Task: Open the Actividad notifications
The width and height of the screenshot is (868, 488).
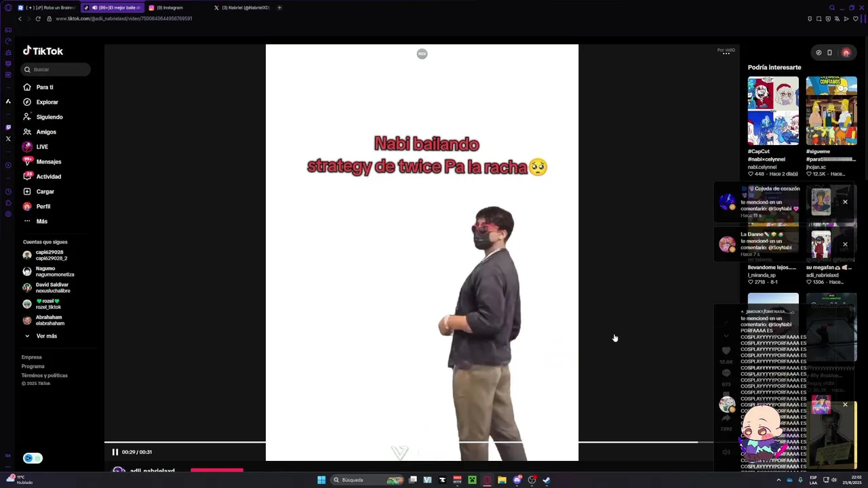Action: 48,177
